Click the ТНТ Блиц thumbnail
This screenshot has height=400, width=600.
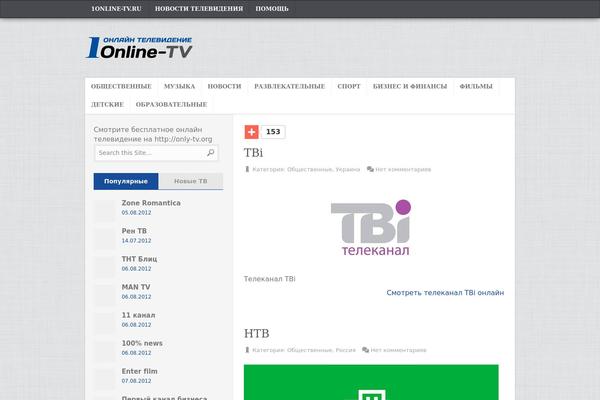click(x=104, y=266)
